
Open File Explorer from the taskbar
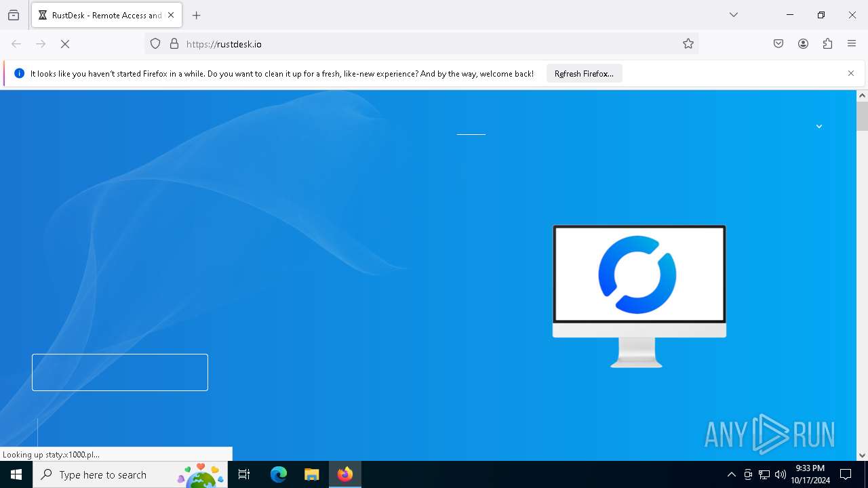click(311, 474)
